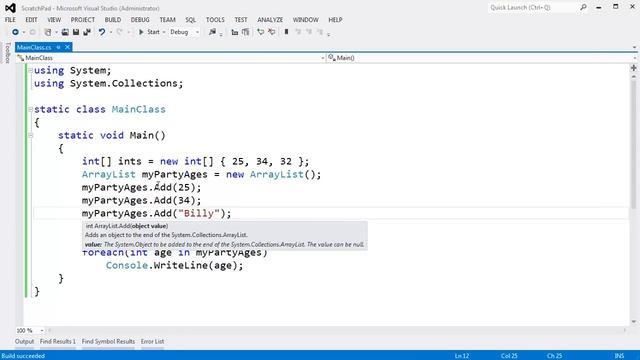
Task: Open text editor toolbar overflow options
Action: click(329, 34)
